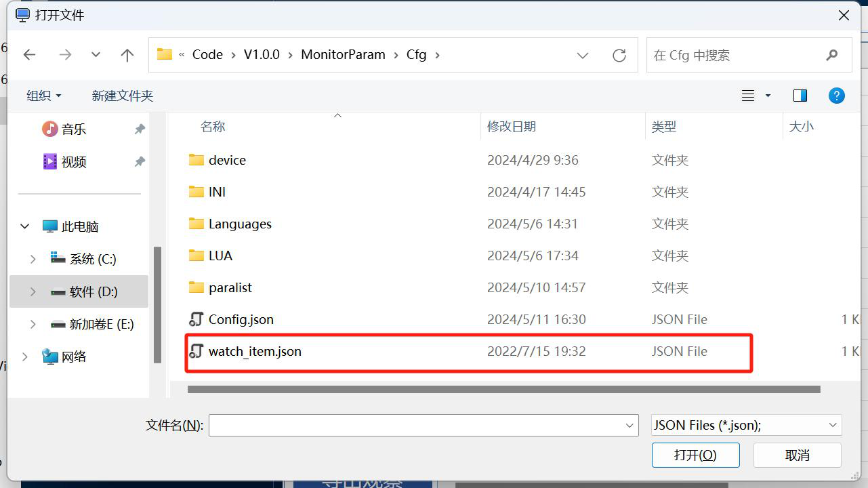This screenshot has height=488, width=868.
Task: Focus the 文件名 input field
Action: pos(423,425)
